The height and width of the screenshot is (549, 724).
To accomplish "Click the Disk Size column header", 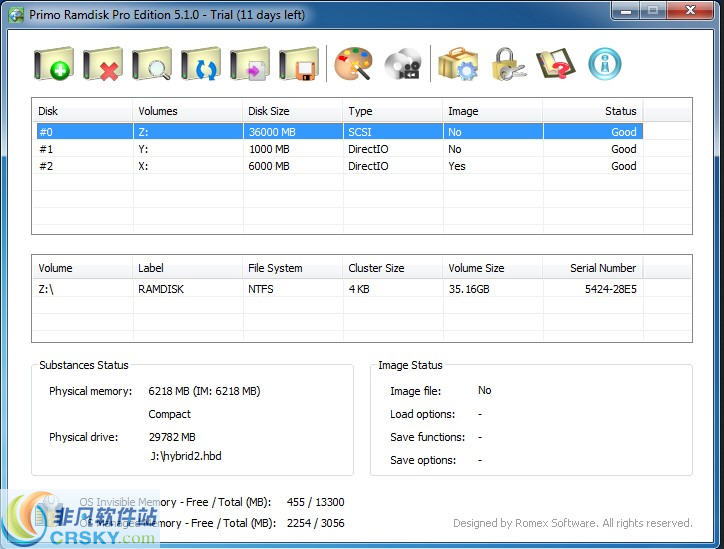I will pyautogui.click(x=293, y=111).
